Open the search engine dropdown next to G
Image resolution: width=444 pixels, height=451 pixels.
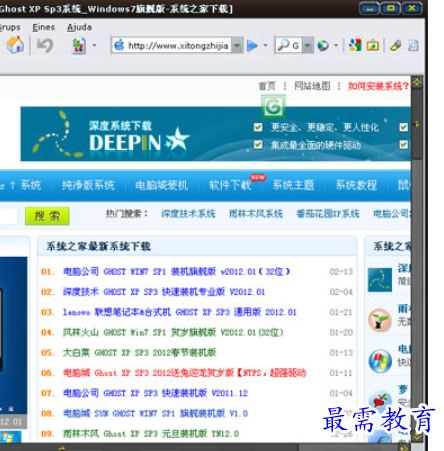(308, 45)
